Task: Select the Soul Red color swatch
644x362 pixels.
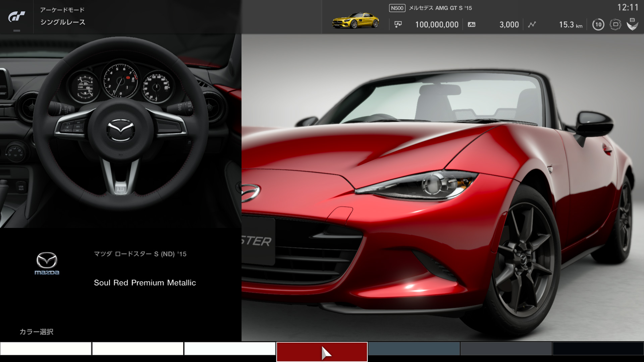Action: (322, 352)
